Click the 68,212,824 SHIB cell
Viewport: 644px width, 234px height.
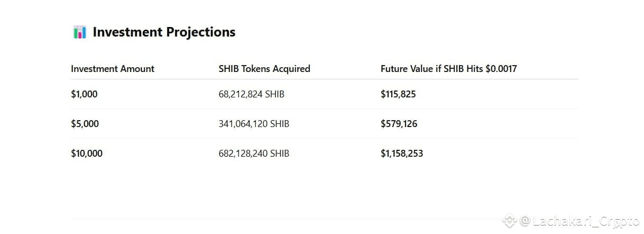[x=251, y=94]
